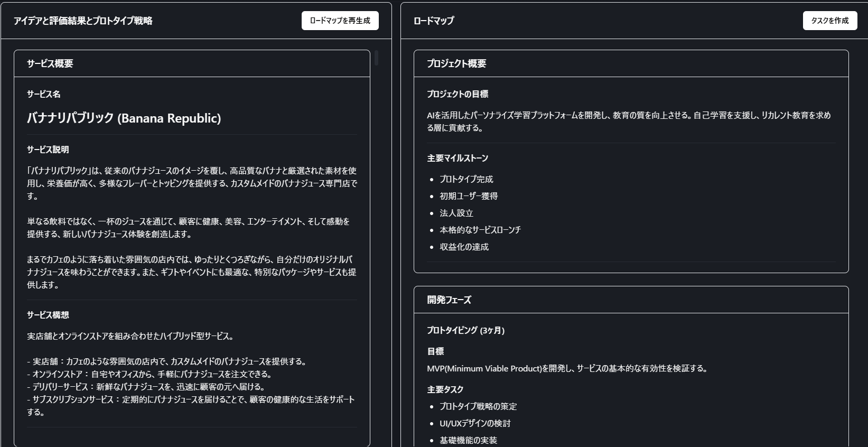Select the サービス概要 card header

(x=50, y=63)
